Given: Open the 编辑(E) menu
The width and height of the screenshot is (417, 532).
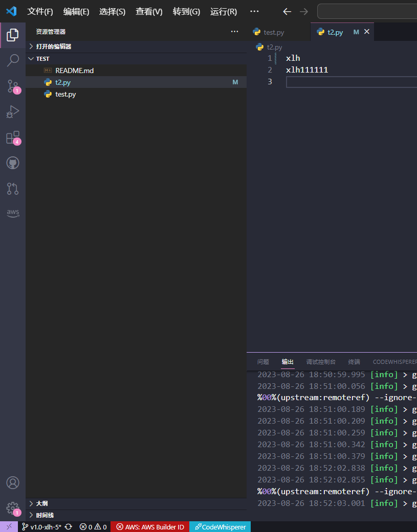Looking at the screenshot, I should pyautogui.click(x=76, y=12).
